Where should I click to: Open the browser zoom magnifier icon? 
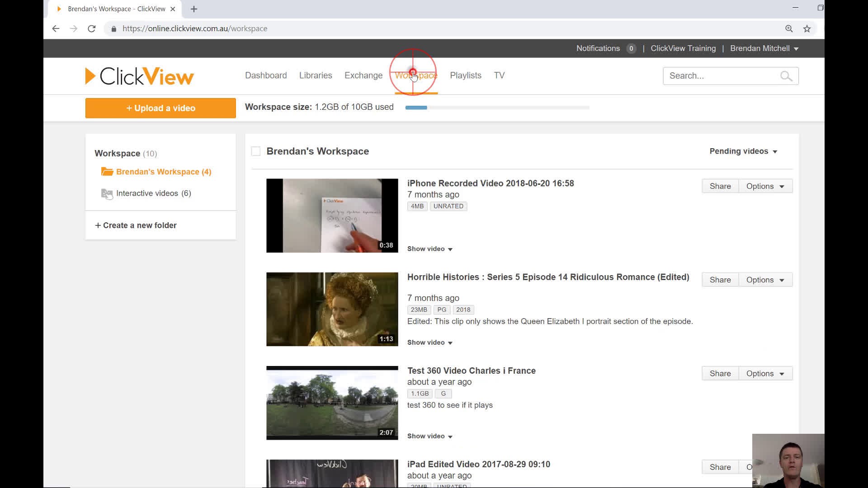tap(789, 28)
